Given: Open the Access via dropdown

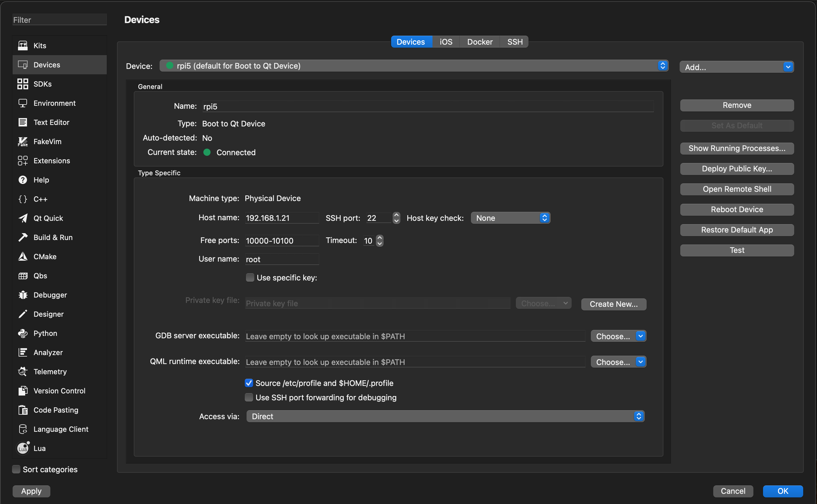Looking at the screenshot, I should [445, 416].
